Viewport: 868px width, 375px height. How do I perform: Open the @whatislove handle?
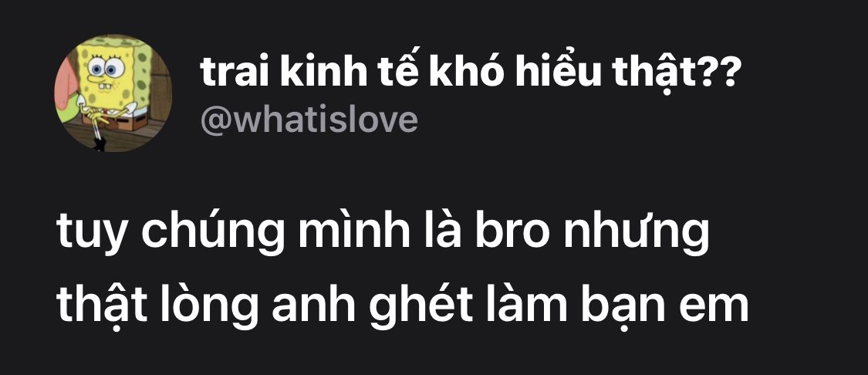click(309, 119)
